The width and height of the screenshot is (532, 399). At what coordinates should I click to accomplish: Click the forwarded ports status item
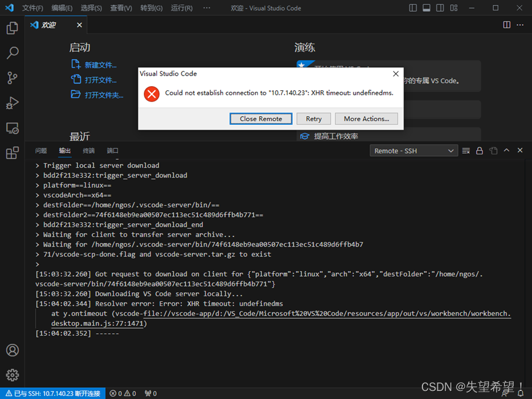(151, 393)
